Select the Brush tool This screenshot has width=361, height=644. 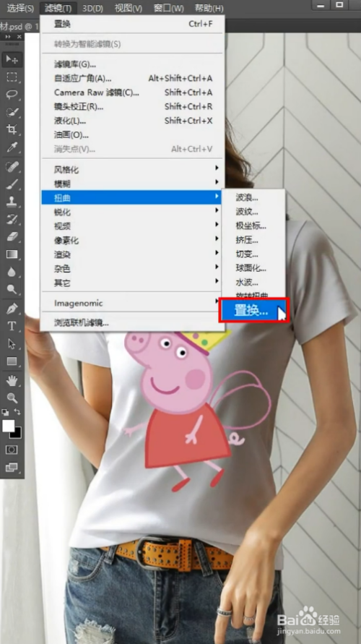pos(12,184)
